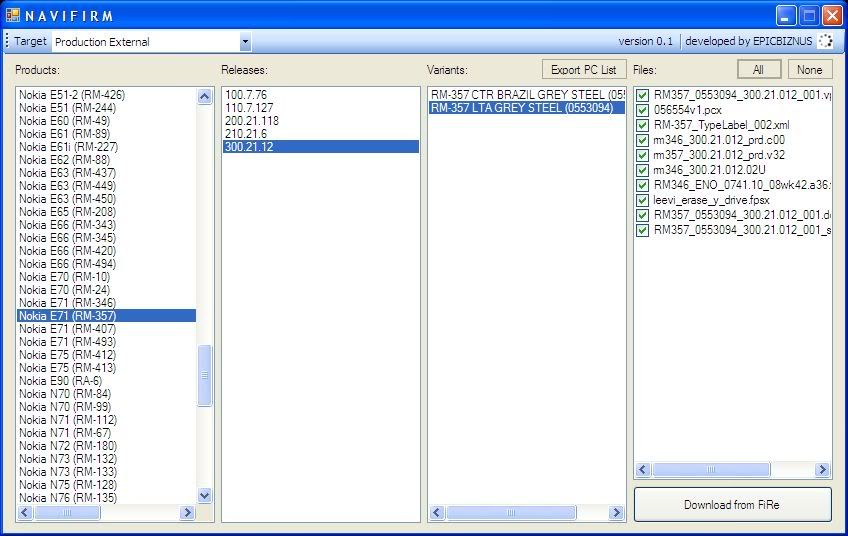Uncheck the 056554v1.pcx checkbox

(x=642, y=110)
